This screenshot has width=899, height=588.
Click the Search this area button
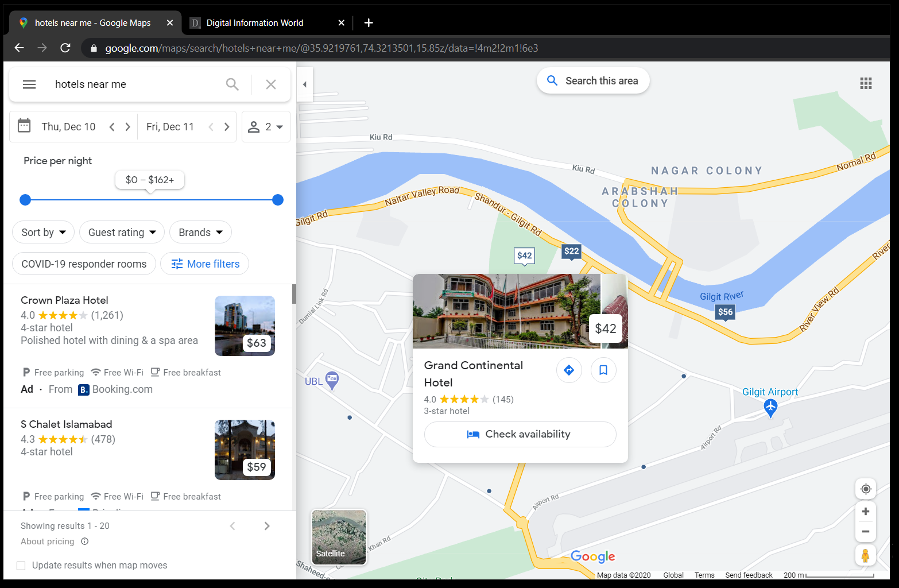pos(592,80)
